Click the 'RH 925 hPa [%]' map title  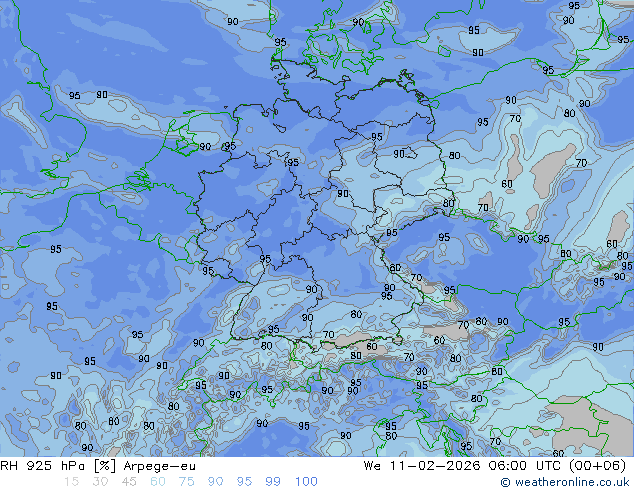tap(58, 466)
